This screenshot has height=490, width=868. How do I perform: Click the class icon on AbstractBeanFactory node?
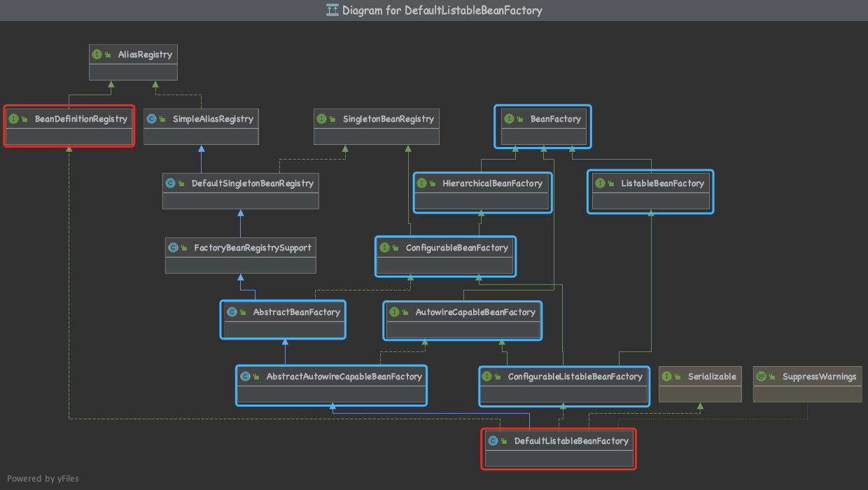231,311
